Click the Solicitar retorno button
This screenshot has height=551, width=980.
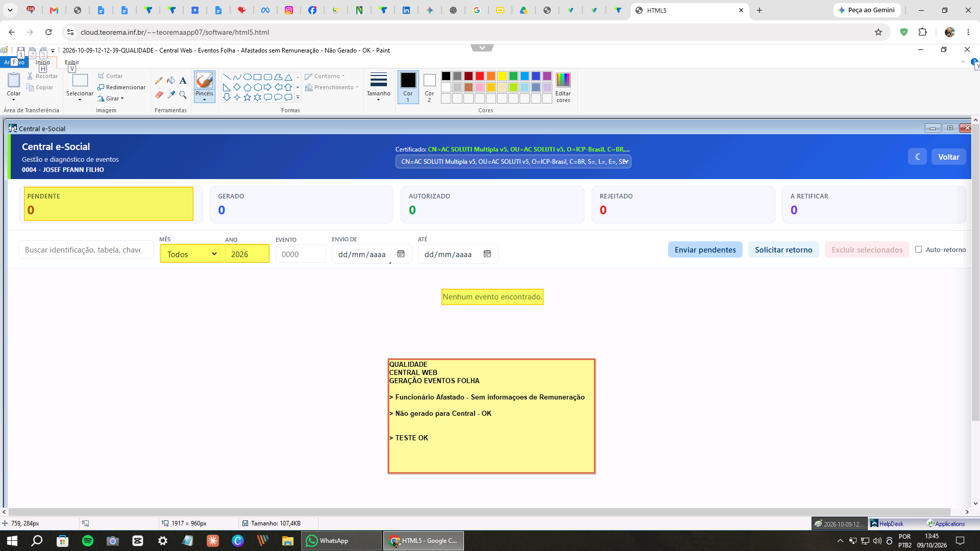coord(783,249)
